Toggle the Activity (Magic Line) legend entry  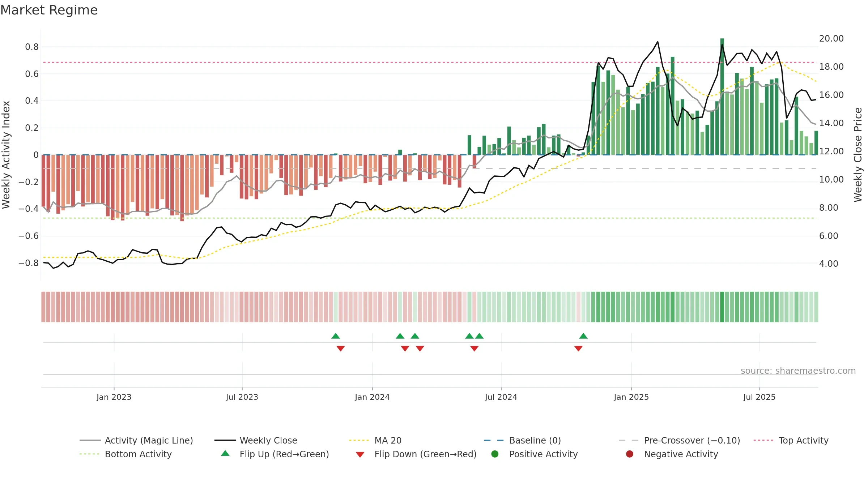[x=136, y=440]
